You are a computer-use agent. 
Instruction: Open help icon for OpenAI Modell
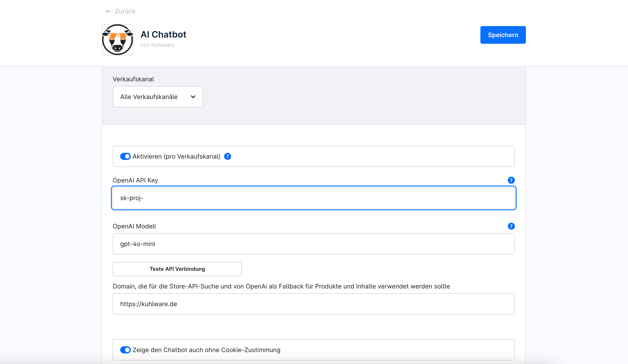tap(511, 226)
